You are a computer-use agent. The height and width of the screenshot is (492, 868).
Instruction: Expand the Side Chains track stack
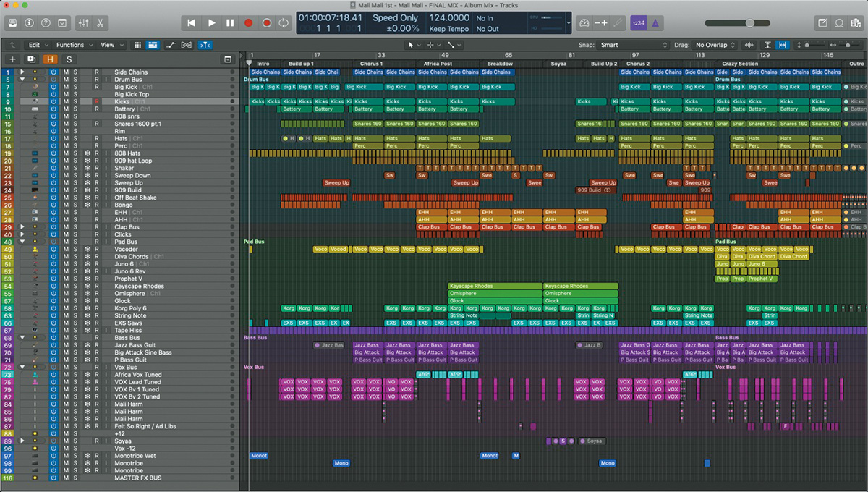[x=22, y=72]
